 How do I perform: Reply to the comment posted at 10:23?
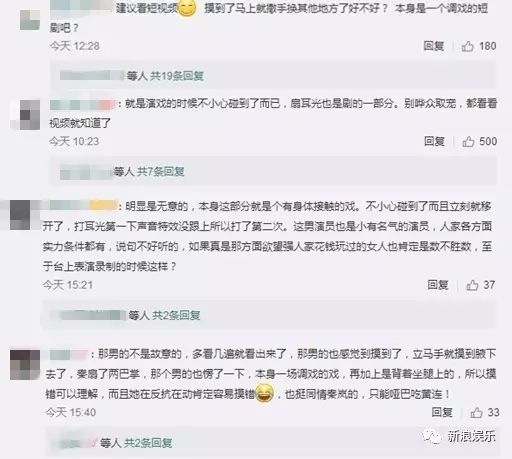click(434, 141)
